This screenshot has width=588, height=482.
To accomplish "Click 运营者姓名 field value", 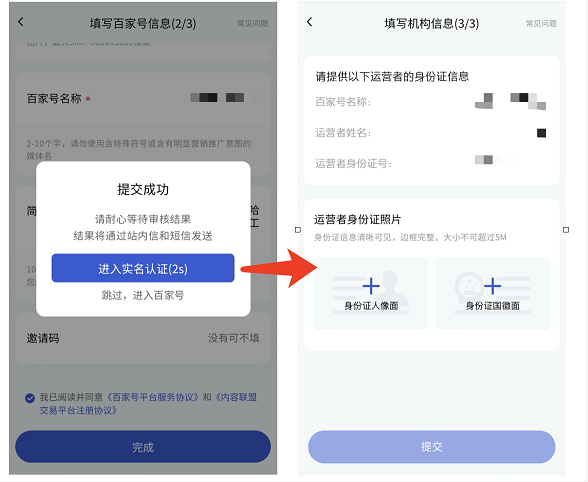I will [x=541, y=133].
